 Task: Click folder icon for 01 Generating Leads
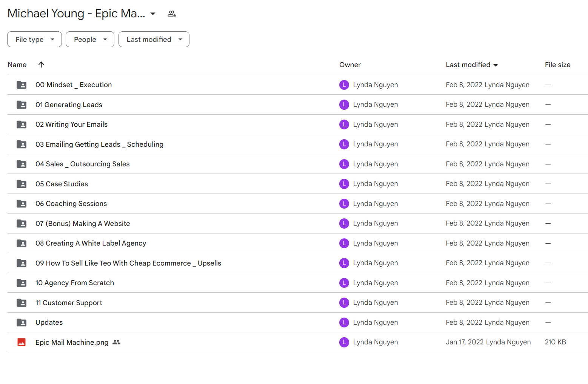[x=22, y=104]
